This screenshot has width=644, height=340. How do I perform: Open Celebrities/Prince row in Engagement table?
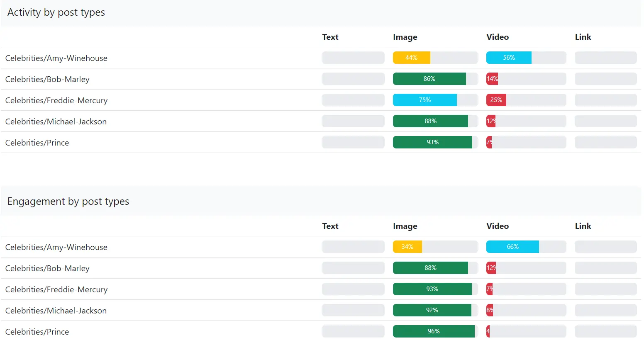click(x=37, y=332)
